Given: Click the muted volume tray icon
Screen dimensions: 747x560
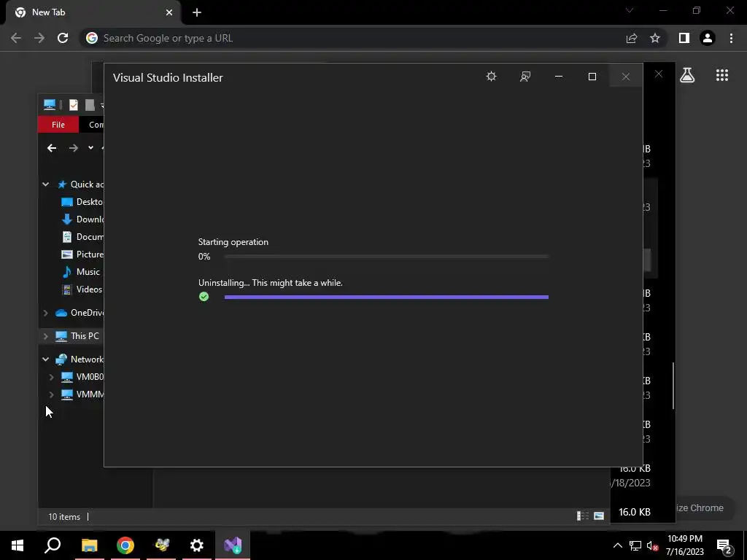Looking at the screenshot, I should coord(653,546).
